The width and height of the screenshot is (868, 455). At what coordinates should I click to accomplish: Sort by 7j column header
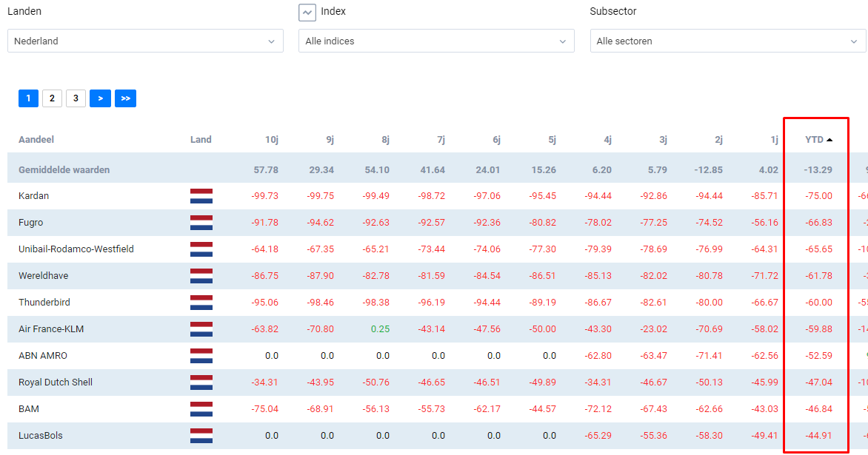441,139
